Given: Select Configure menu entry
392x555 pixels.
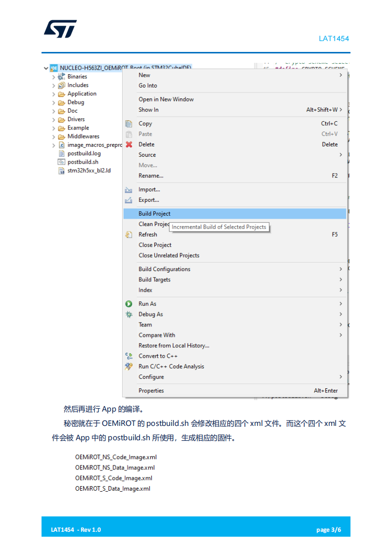Looking at the screenshot, I should pyautogui.click(x=235, y=376).
